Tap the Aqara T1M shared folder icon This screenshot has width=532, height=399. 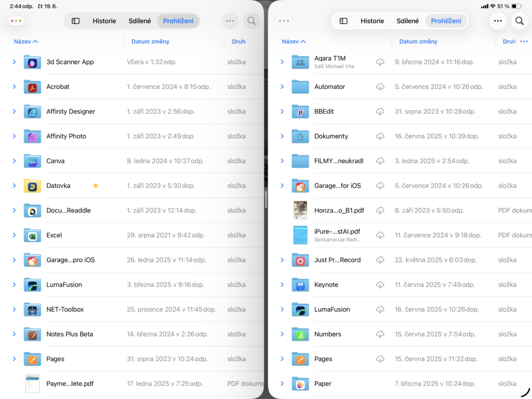point(300,62)
